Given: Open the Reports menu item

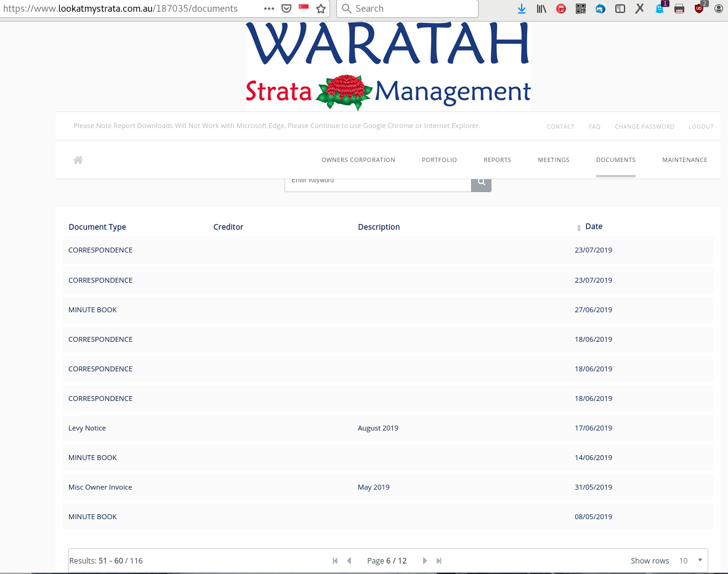Looking at the screenshot, I should click(x=497, y=160).
